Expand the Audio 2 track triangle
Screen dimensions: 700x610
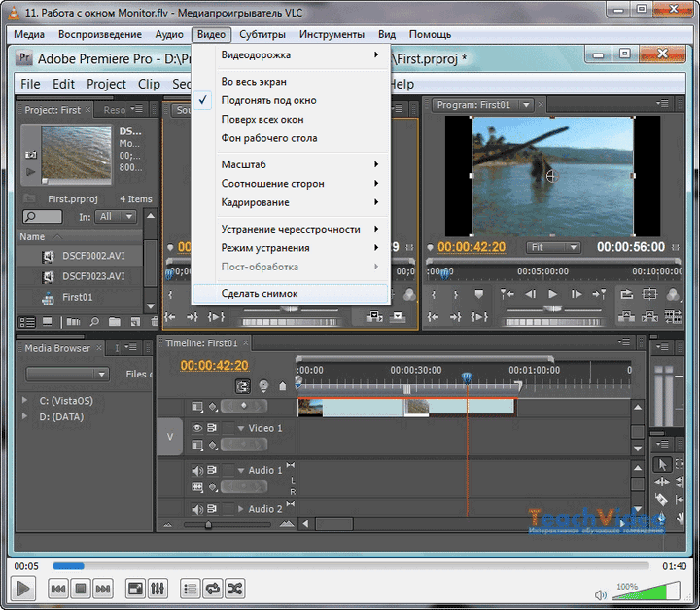click(x=241, y=509)
